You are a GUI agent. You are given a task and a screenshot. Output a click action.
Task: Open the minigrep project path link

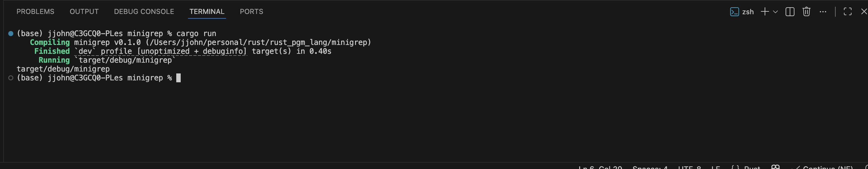coord(258,42)
